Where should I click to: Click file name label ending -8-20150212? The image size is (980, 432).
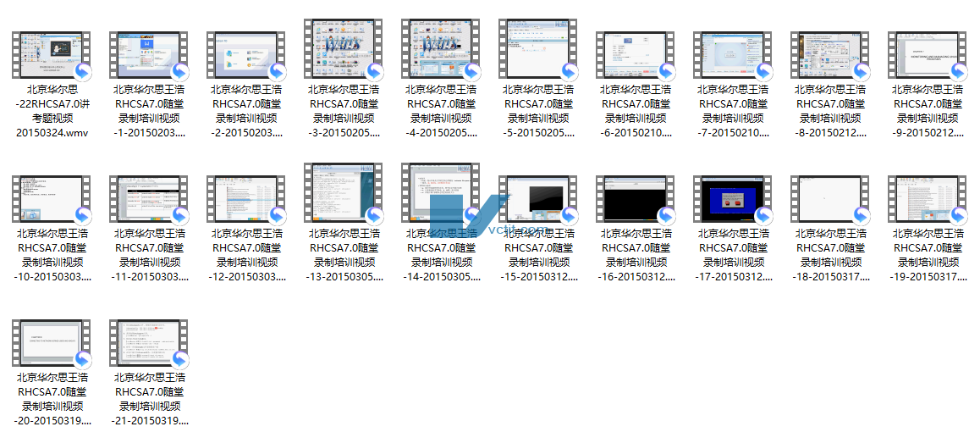coord(830,111)
